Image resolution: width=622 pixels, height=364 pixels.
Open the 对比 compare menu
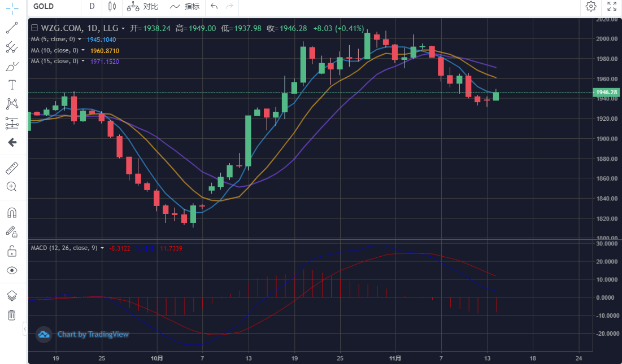143,7
